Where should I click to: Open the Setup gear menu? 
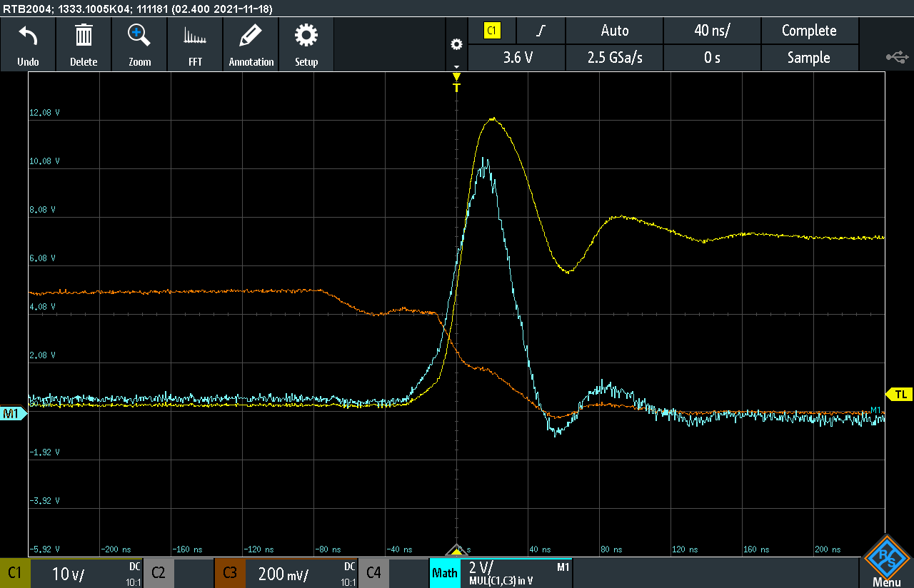(306, 36)
